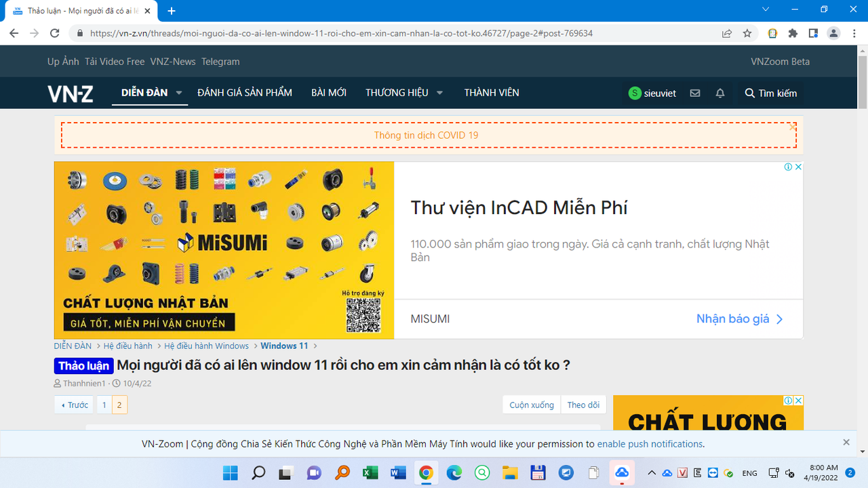Viewport: 868px width, 488px height.
Task: Reload the page with the refresh icon
Action: (x=56, y=33)
